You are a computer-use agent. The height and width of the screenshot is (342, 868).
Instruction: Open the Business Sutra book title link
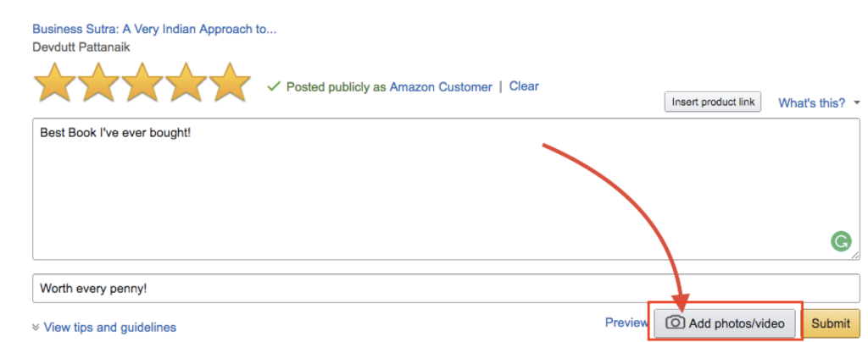(154, 30)
